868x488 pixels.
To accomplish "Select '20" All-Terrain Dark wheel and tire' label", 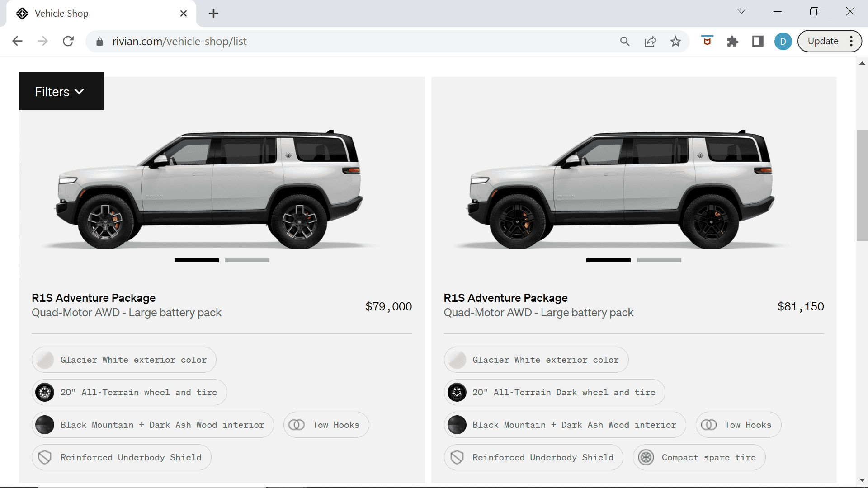I will pos(564,393).
